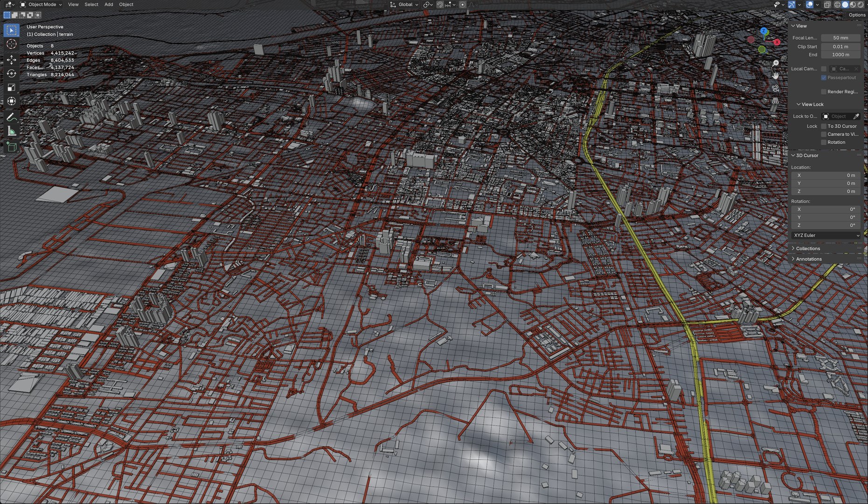
Task: Choose the Measure tool
Action: (12, 131)
